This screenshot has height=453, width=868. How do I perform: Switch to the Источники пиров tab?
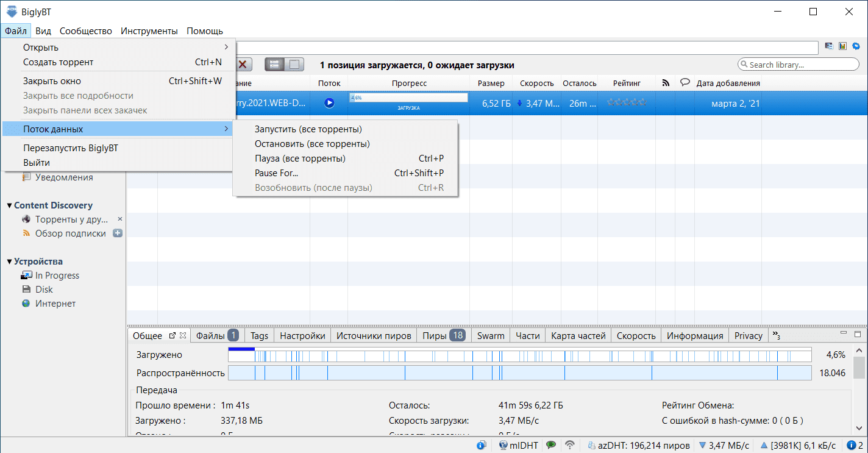[x=374, y=335]
